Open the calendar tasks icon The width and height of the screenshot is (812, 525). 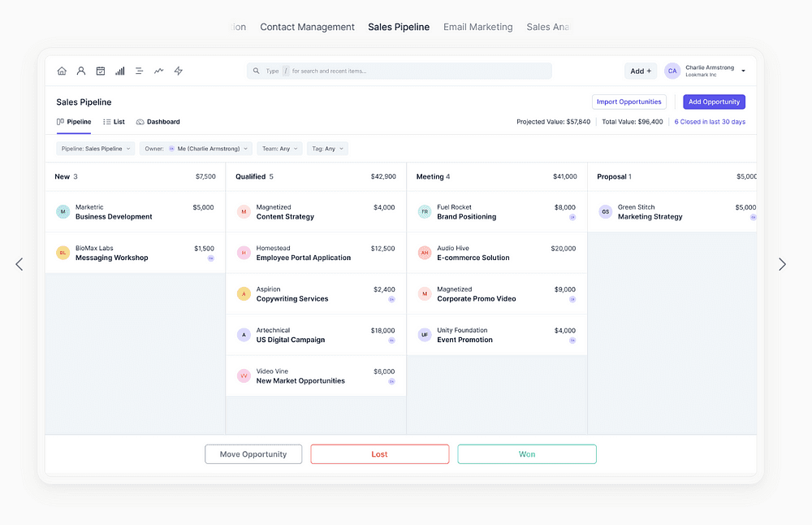tap(101, 71)
